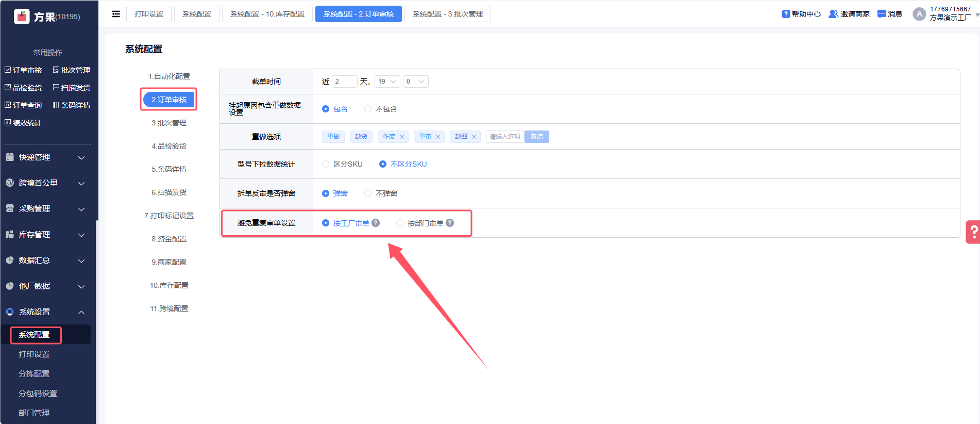Viewport: 980px width, 424px height.
Task: Click help tooltip icon beside 按工厂审单
Action: [x=376, y=223]
